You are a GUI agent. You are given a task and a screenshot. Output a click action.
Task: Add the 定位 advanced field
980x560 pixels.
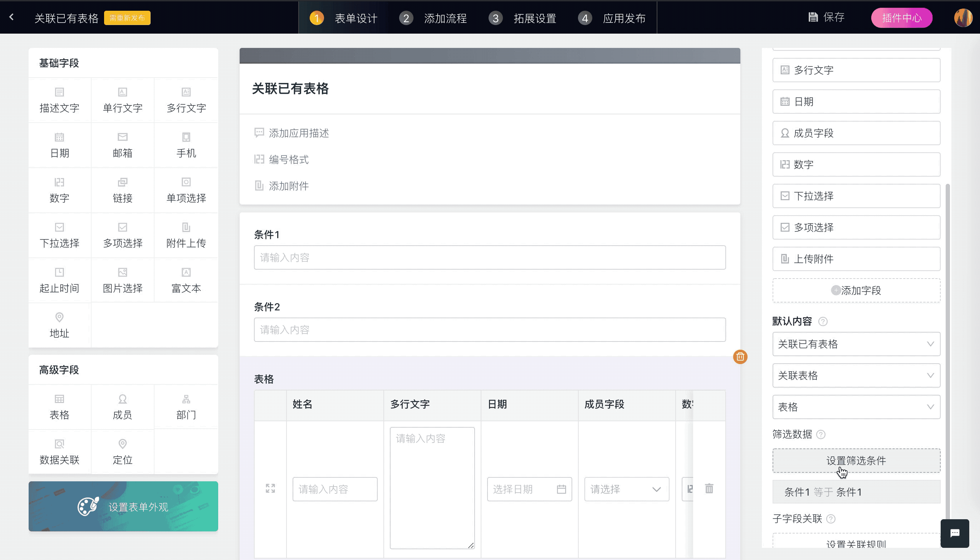coord(122,452)
